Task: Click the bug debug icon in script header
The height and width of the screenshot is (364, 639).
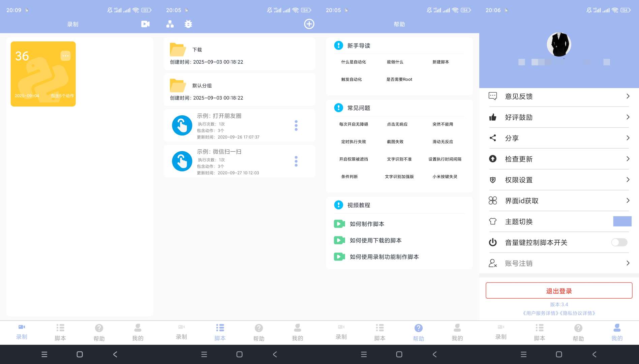Action: [188, 24]
